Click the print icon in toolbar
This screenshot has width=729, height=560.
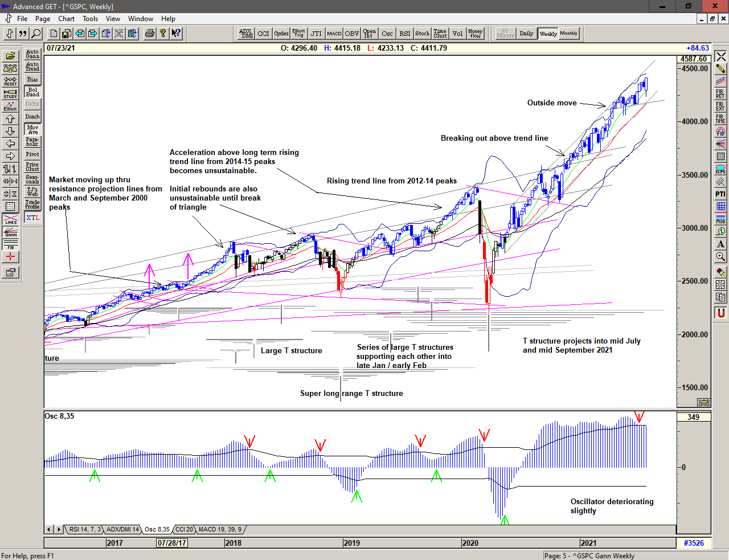click(x=149, y=34)
